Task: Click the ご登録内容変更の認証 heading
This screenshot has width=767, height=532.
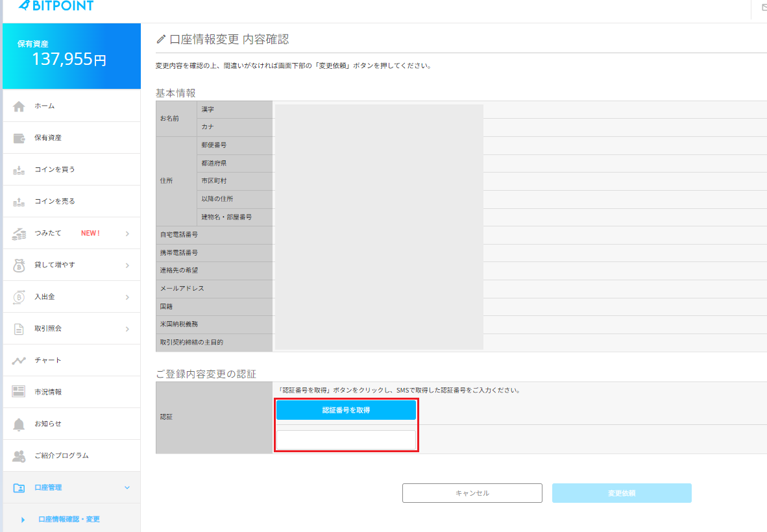Action: click(206, 374)
